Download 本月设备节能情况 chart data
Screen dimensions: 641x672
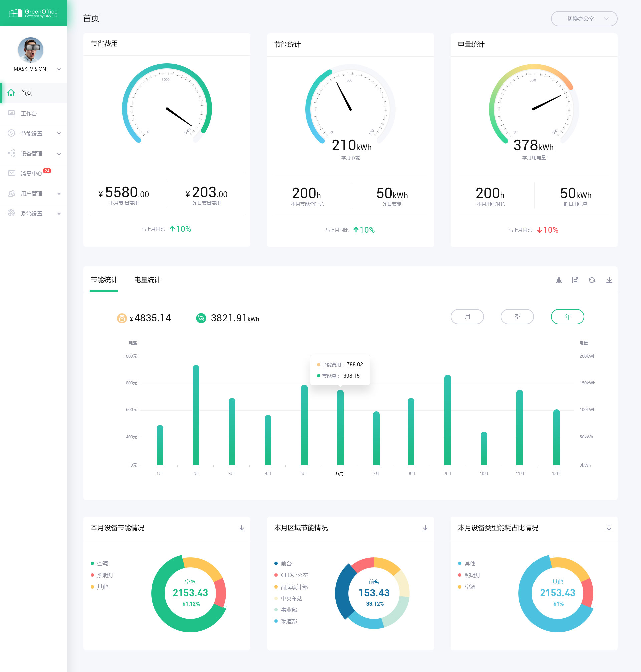(x=242, y=528)
